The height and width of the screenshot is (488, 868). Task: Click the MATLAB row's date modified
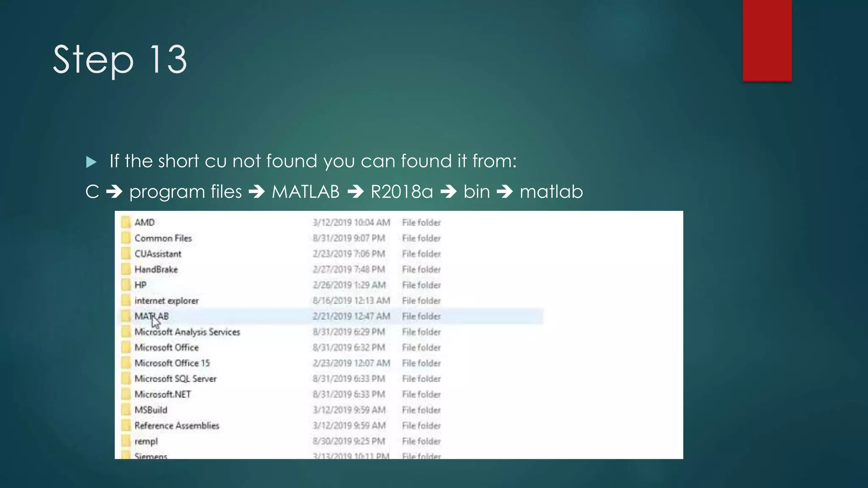(x=351, y=316)
